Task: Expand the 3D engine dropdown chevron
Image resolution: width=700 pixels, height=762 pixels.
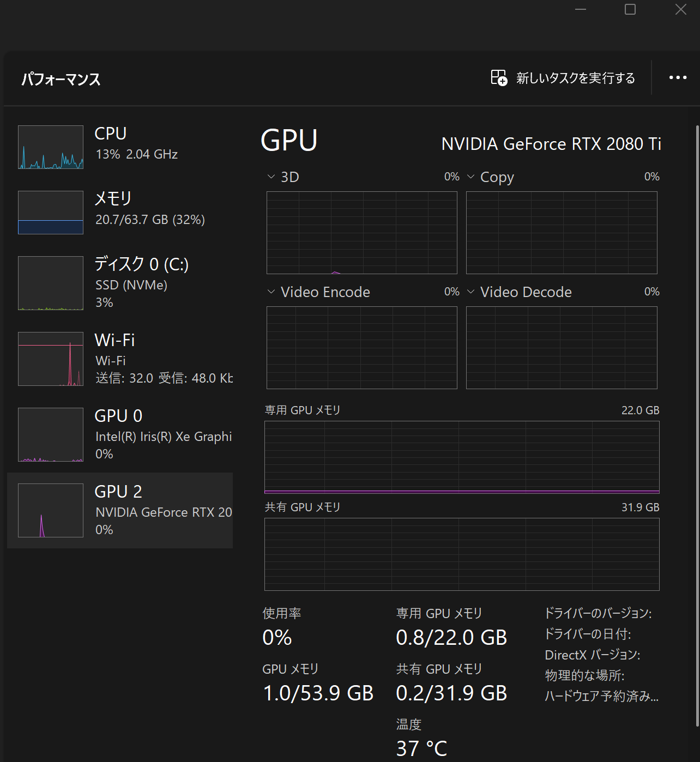Action: click(271, 177)
